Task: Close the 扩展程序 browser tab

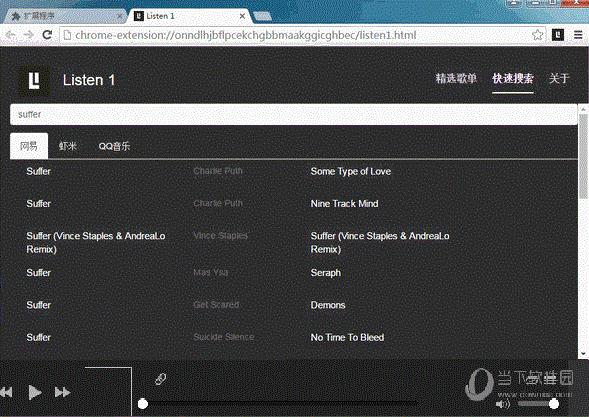Action: click(x=119, y=16)
